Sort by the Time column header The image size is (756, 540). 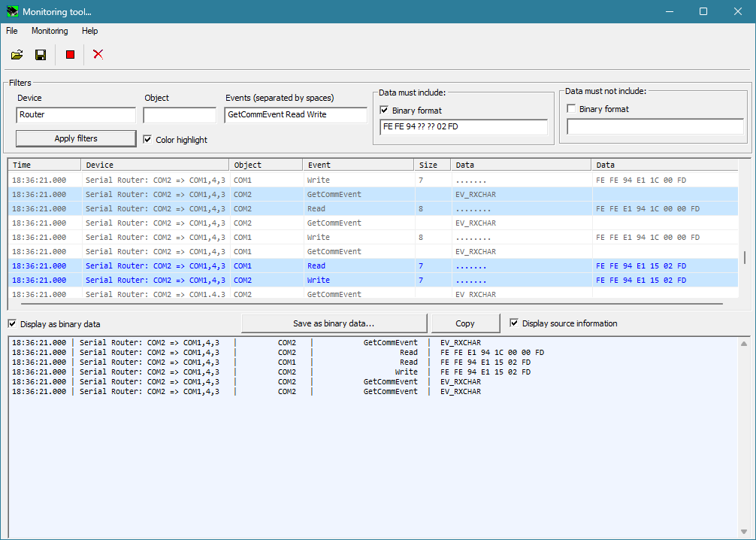44,165
